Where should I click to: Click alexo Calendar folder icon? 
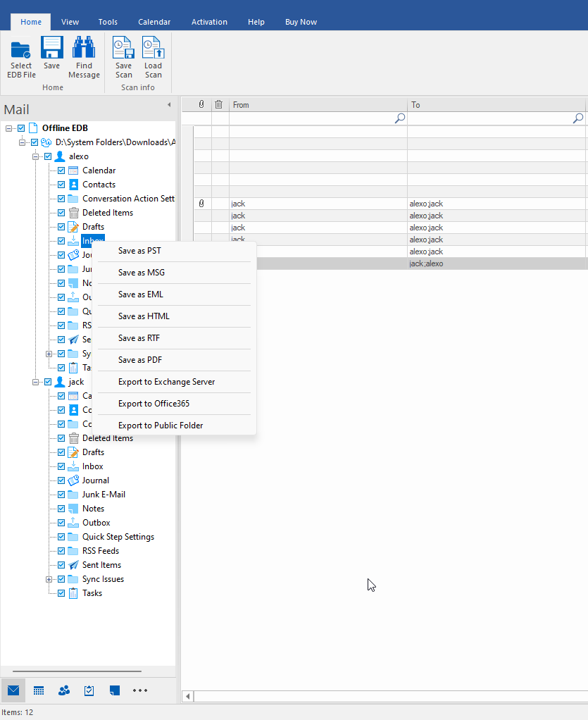(73, 170)
